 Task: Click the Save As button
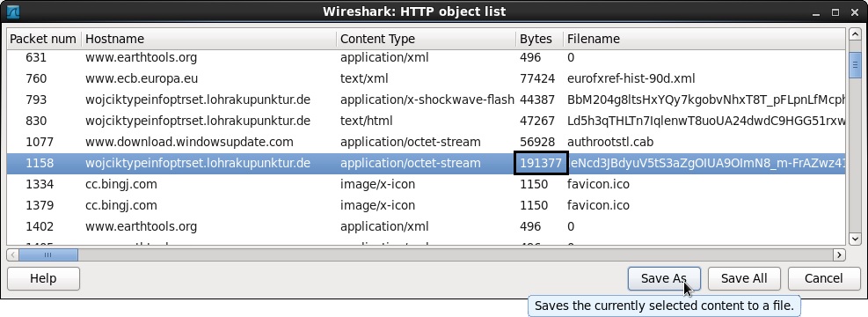[x=664, y=278]
